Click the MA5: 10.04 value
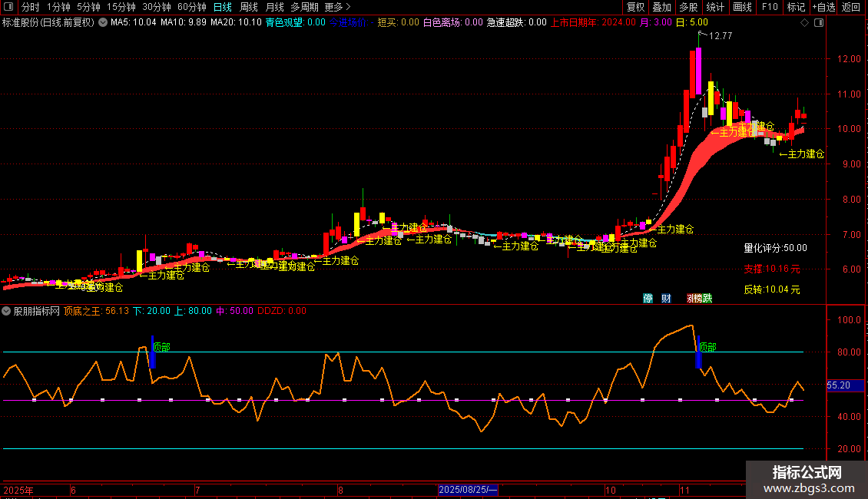Screen dimensions: 868x499 tap(134, 23)
